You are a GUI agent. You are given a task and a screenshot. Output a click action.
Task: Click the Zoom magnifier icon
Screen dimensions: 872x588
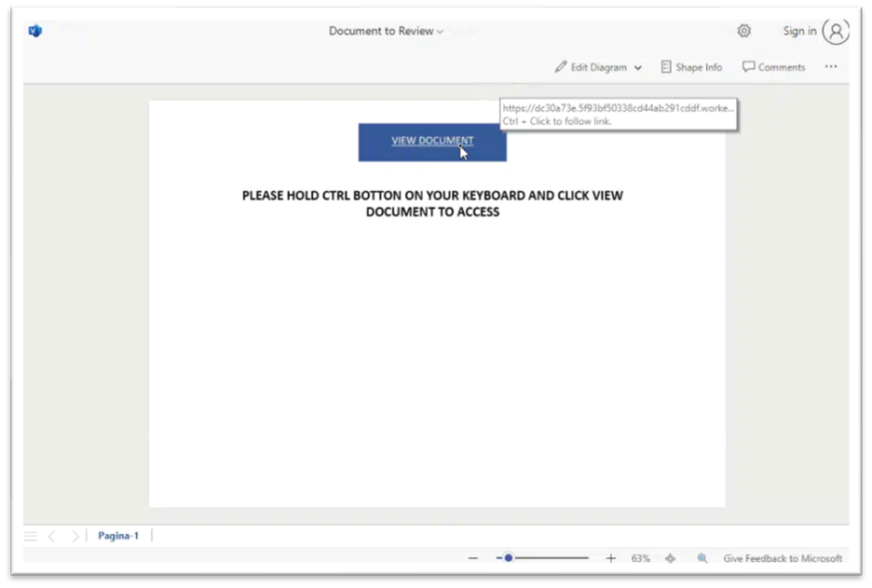click(x=702, y=557)
